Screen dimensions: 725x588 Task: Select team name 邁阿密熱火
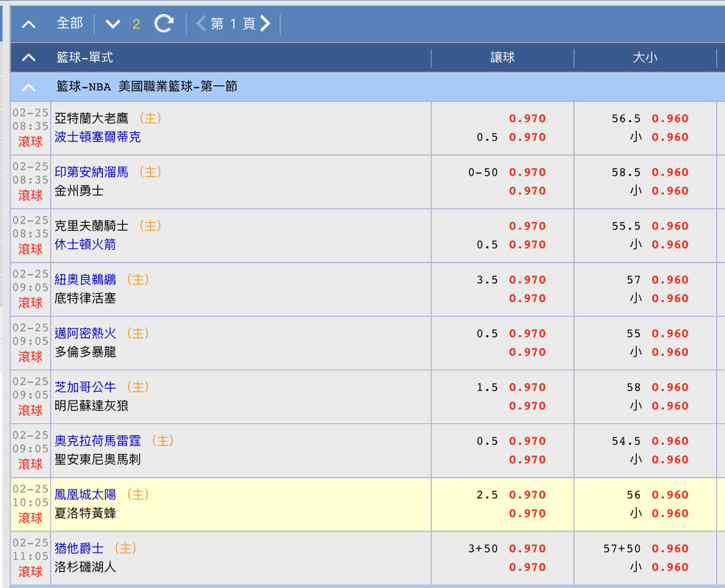[85, 333]
